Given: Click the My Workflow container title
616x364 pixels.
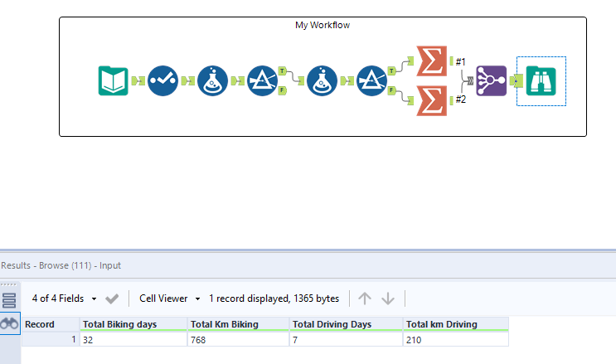Looking at the screenshot, I should (x=323, y=25).
